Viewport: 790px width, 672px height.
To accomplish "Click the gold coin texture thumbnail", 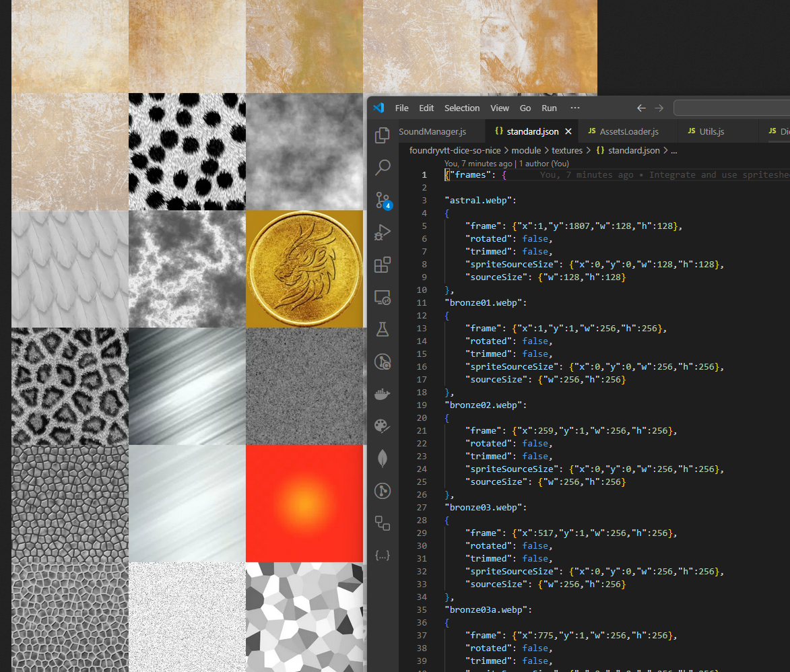I will [x=304, y=268].
